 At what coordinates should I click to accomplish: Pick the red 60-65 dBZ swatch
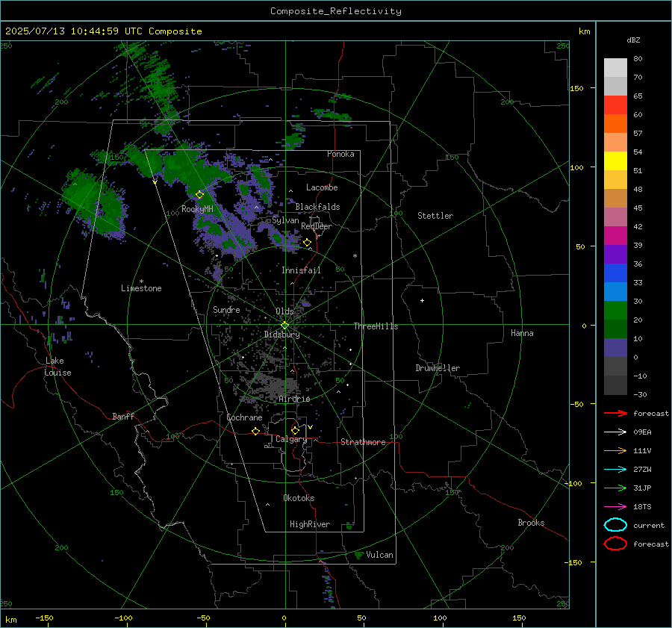tap(615, 105)
